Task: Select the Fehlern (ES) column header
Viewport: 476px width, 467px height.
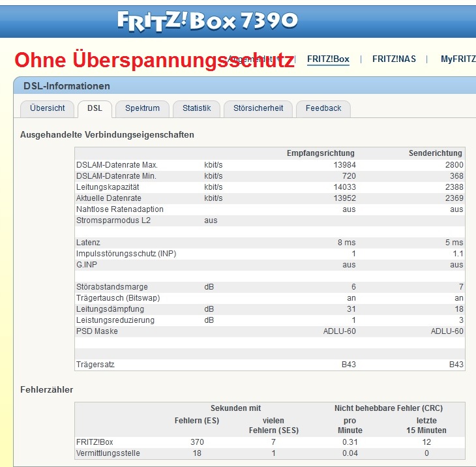Action: coord(197,421)
